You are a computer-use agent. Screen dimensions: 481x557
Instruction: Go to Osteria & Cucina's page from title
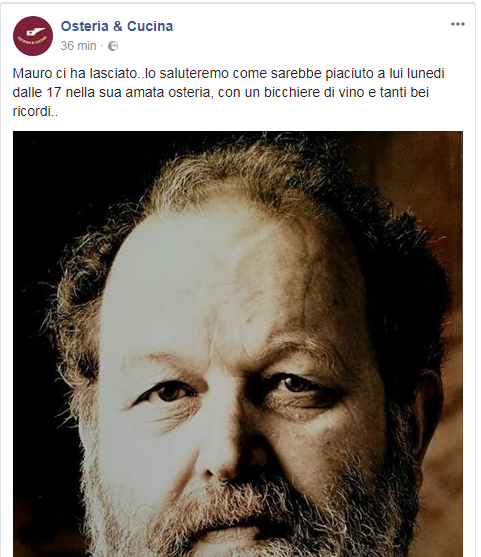pos(117,26)
